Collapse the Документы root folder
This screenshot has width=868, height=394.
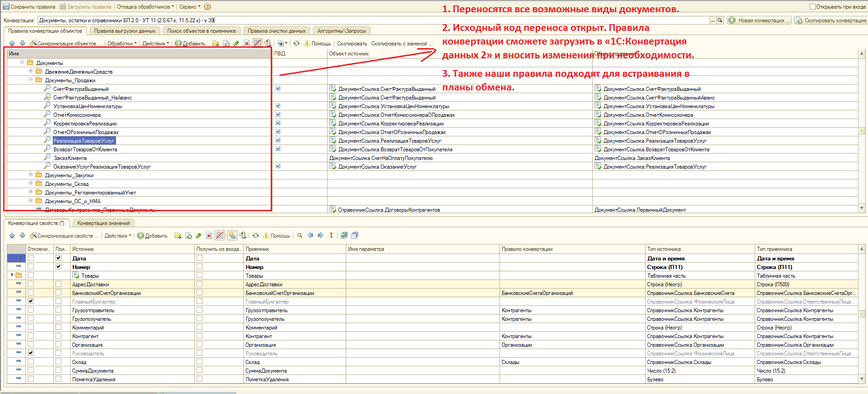click(x=22, y=62)
